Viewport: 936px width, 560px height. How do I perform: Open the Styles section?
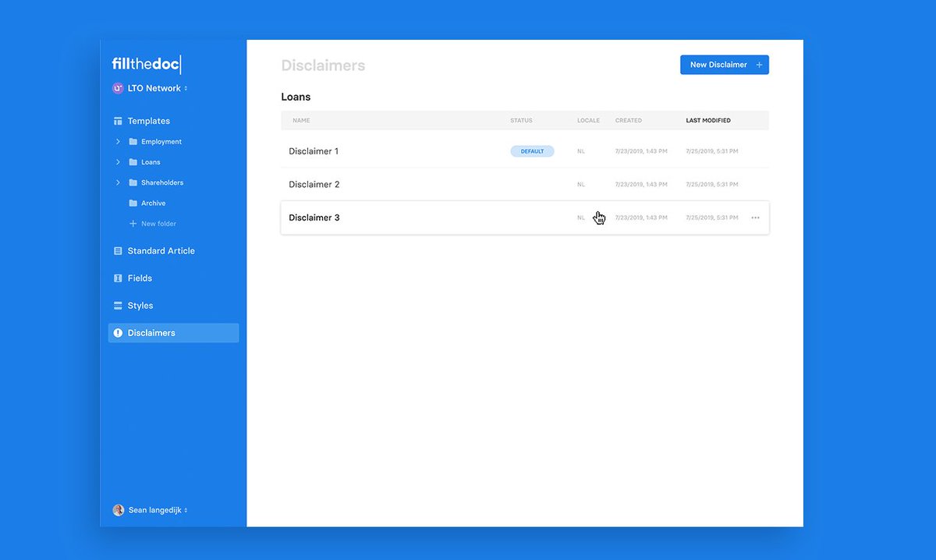[140, 306]
